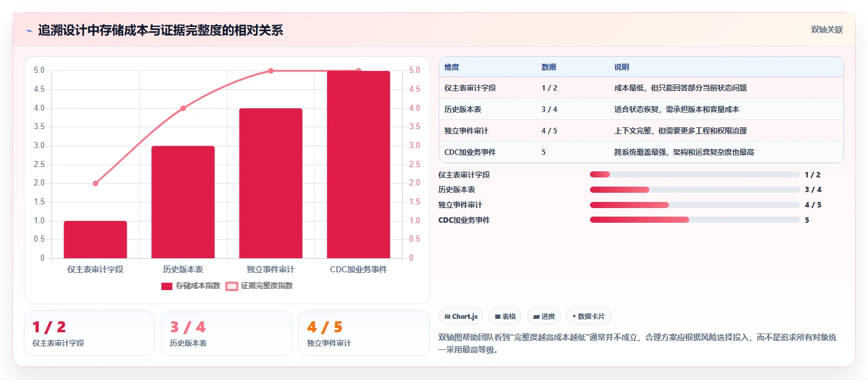Click description 成本最低，但只能回答部分当前状态问题
Screen dimensions: 868x380
point(681,88)
